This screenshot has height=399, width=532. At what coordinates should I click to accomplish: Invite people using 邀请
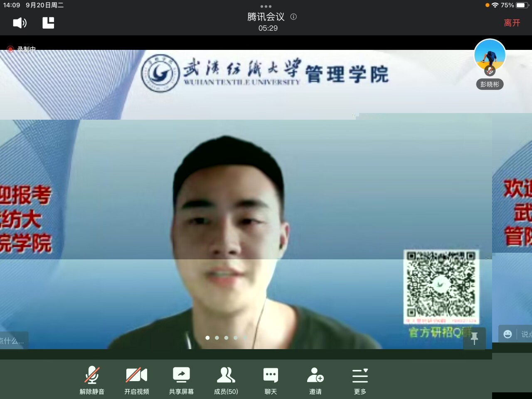[315, 380]
